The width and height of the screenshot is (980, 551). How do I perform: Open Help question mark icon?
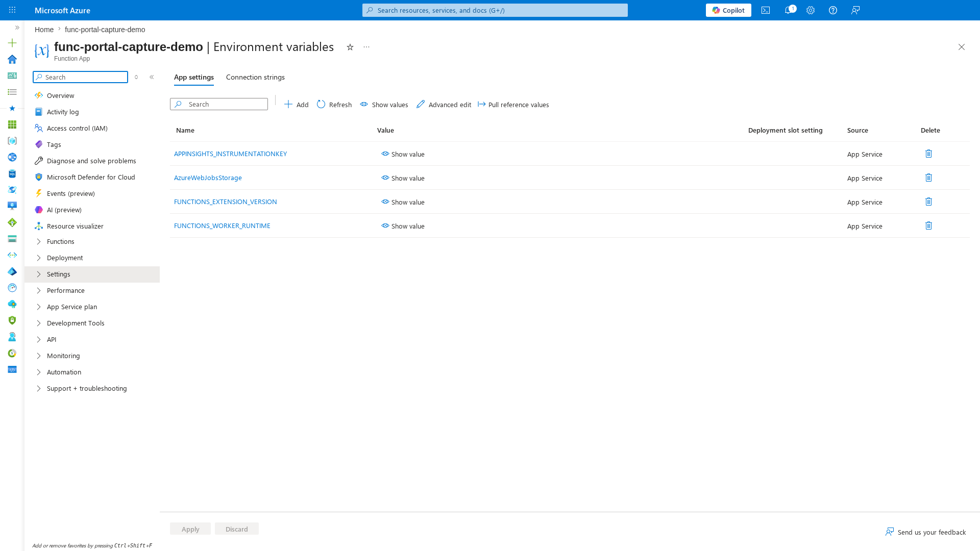pos(833,10)
